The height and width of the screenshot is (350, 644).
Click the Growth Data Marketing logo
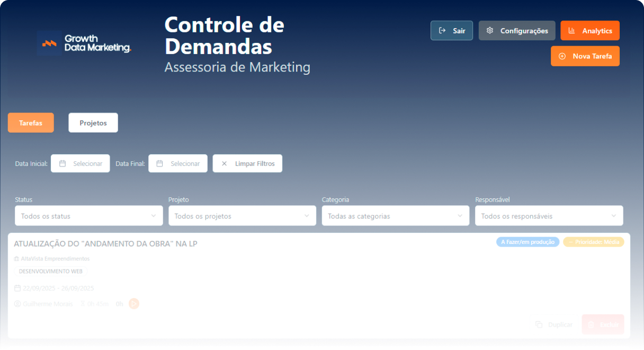84,43
